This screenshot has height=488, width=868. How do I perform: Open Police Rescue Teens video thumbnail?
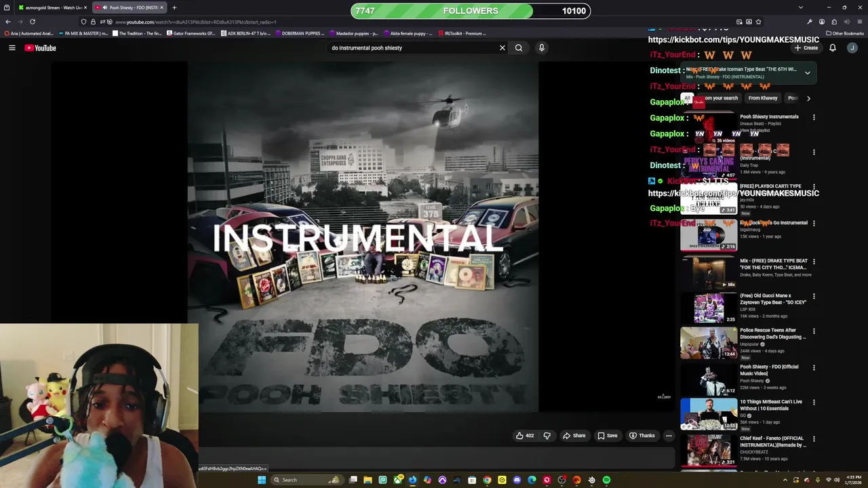point(709,343)
